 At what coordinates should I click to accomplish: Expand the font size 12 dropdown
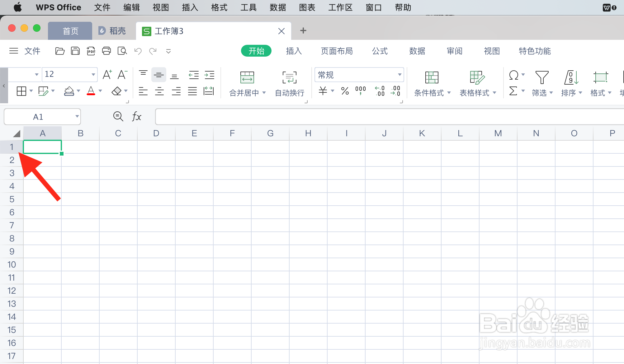(x=93, y=74)
